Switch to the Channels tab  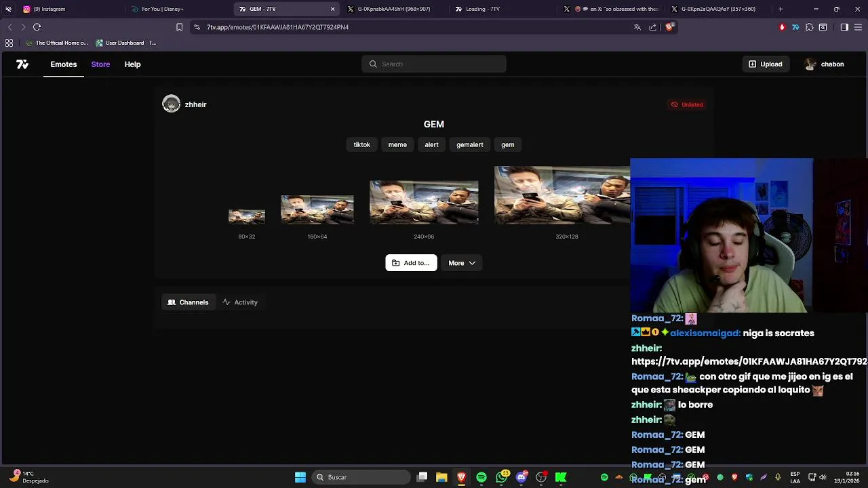click(x=188, y=302)
